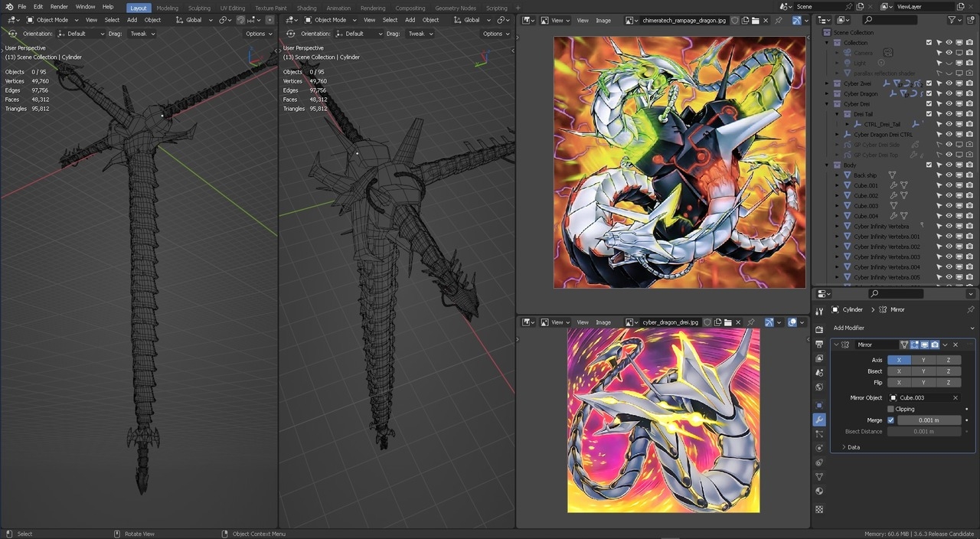The image size is (980, 539).
Task: Switch to the Shading workspace tab
Action: click(306, 8)
